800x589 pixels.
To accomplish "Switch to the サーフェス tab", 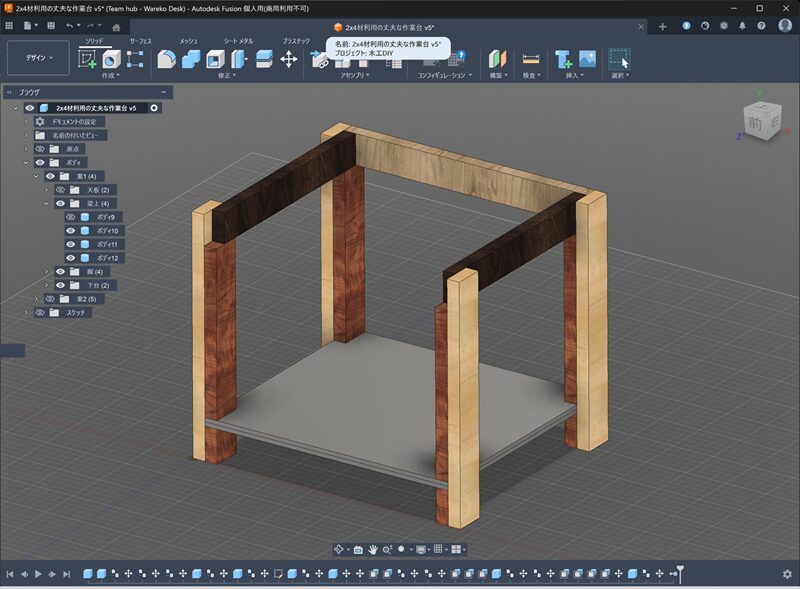I will point(140,41).
